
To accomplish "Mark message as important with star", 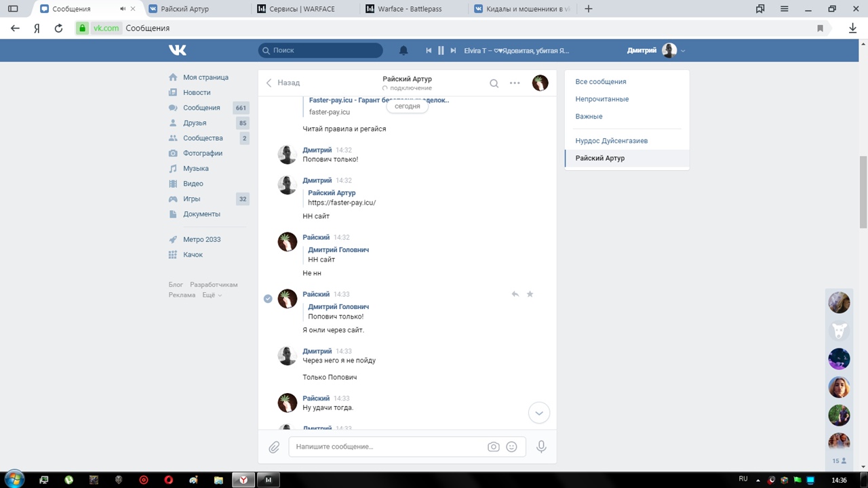I will point(530,294).
